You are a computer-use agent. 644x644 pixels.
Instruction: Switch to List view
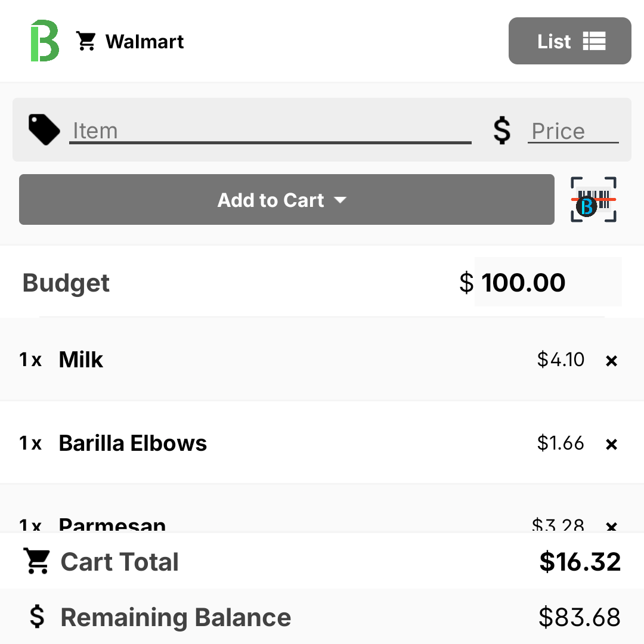click(x=569, y=41)
